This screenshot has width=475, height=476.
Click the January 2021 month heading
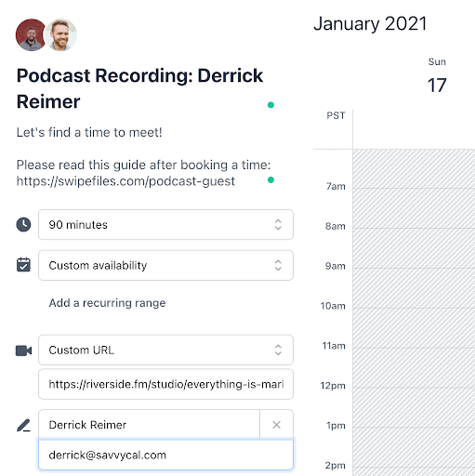(x=370, y=24)
